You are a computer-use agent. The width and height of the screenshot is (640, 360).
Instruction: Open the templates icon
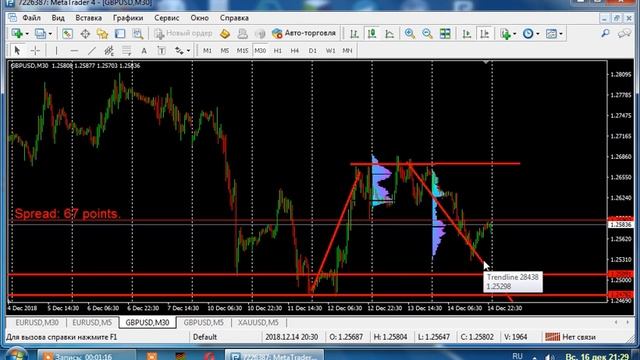[551, 33]
